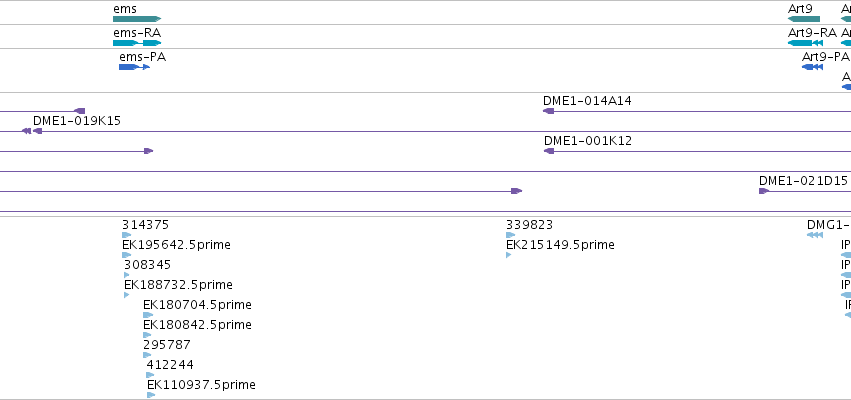
Task: Click the DMG1- feature triple arrows
Action: click(x=815, y=235)
